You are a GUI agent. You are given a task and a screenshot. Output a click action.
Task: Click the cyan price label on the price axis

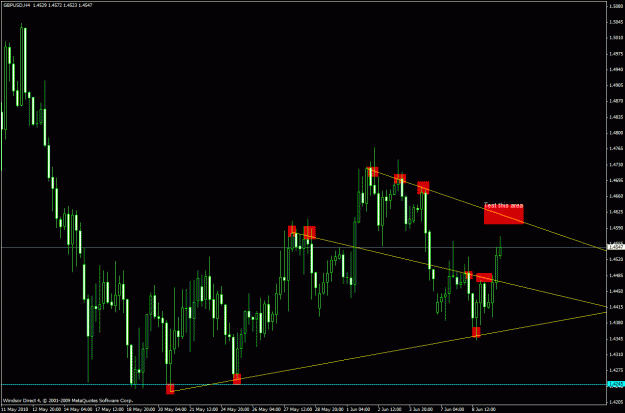(x=615, y=384)
